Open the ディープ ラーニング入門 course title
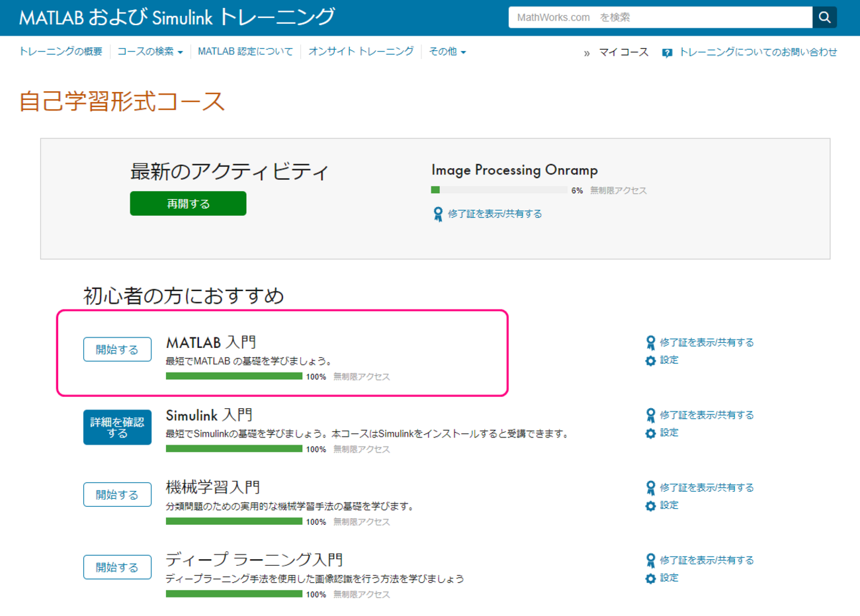This screenshot has width=860, height=616. click(x=254, y=560)
